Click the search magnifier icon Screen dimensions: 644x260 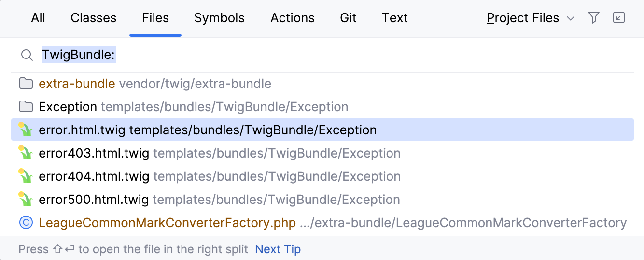27,55
